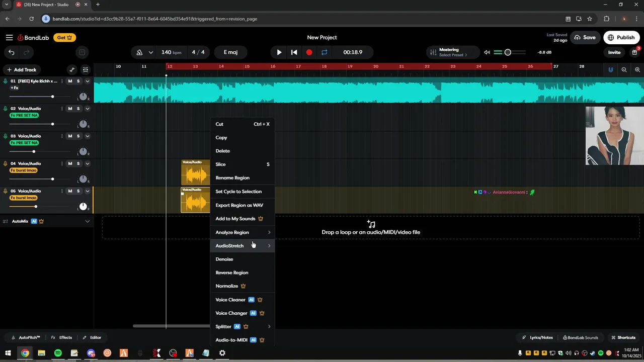Open Splitter AI submenu
The height and width of the screenshot is (362, 644).
243,327
